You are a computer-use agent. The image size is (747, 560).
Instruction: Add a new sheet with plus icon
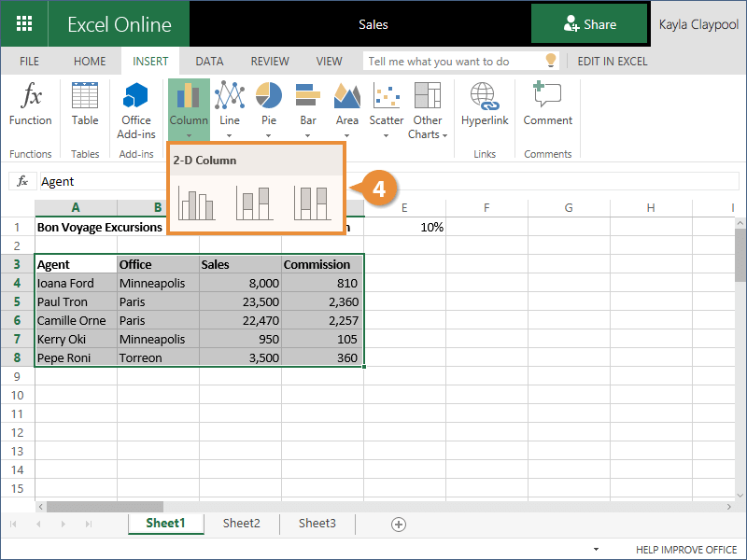(x=399, y=525)
